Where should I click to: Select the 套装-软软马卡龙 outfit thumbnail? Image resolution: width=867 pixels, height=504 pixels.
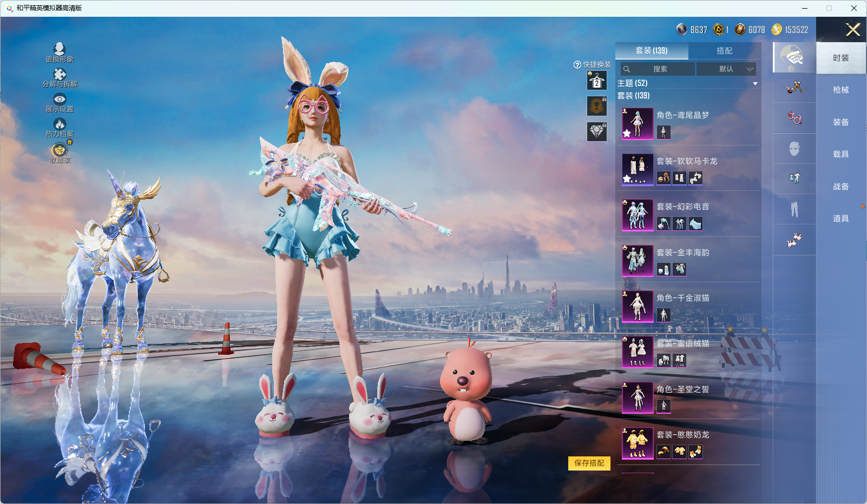click(638, 169)
